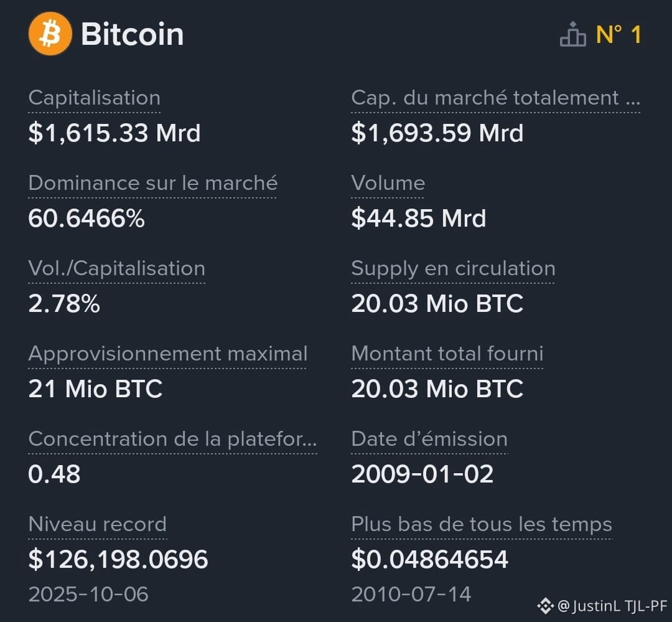This screenshot has width=672, height=622.
Task: Click the ranking podium icon
Action: pos(572,34)
